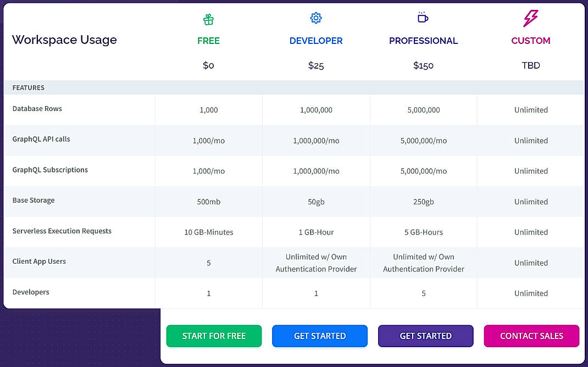The width and height of the screenshot is (588, 367).
Task: Select the $25 price for DEVELOPER
Action: 316,65
